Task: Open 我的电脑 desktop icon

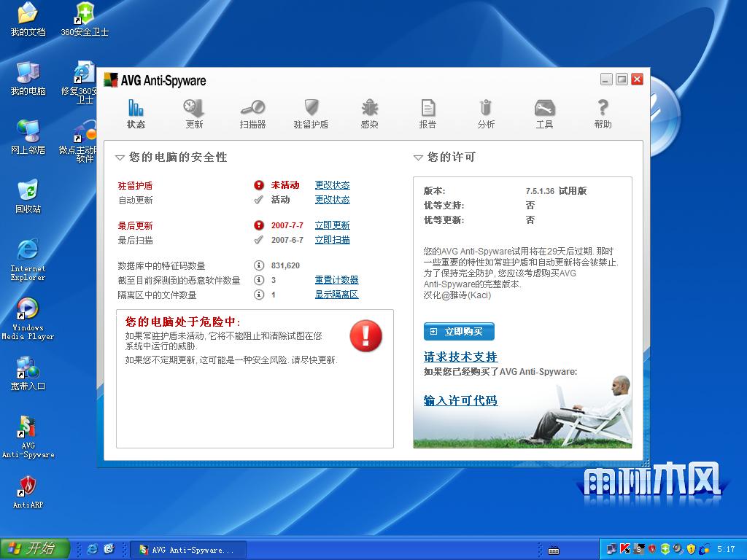Action: click(x=28, y=79)
